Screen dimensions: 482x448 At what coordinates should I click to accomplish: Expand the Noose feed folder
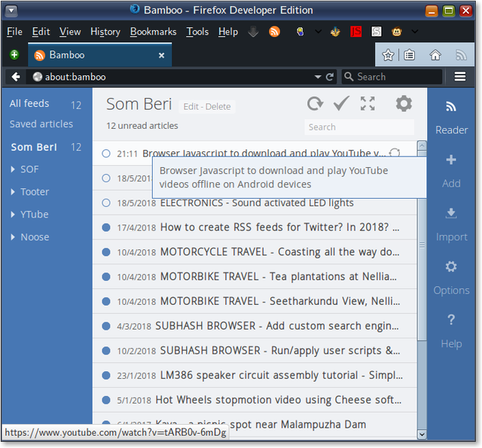click(13, 237)
